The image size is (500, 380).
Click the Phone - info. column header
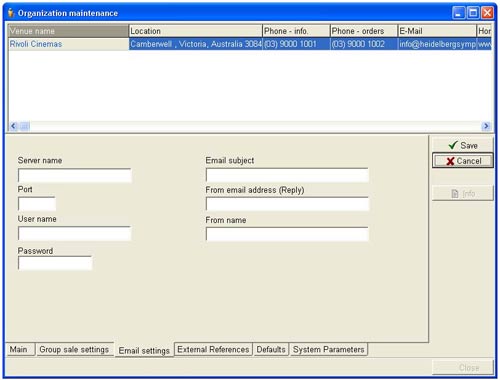(296, 31)
